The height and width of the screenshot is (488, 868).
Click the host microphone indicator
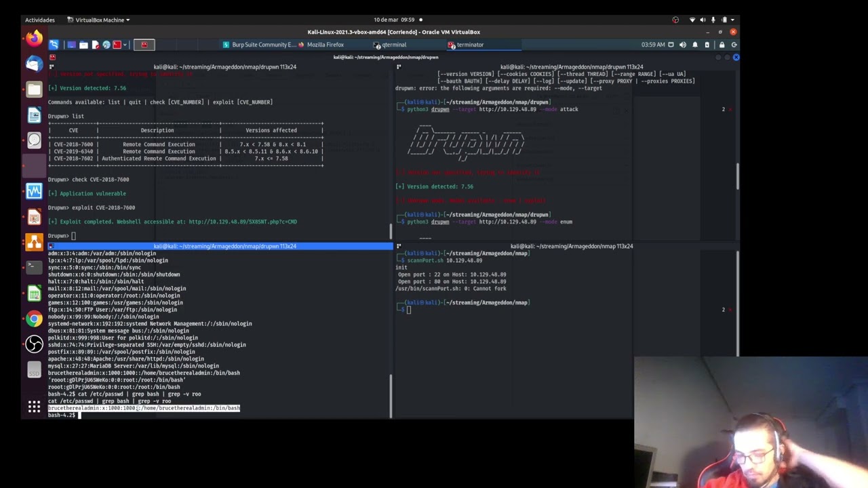coord(714,20)
